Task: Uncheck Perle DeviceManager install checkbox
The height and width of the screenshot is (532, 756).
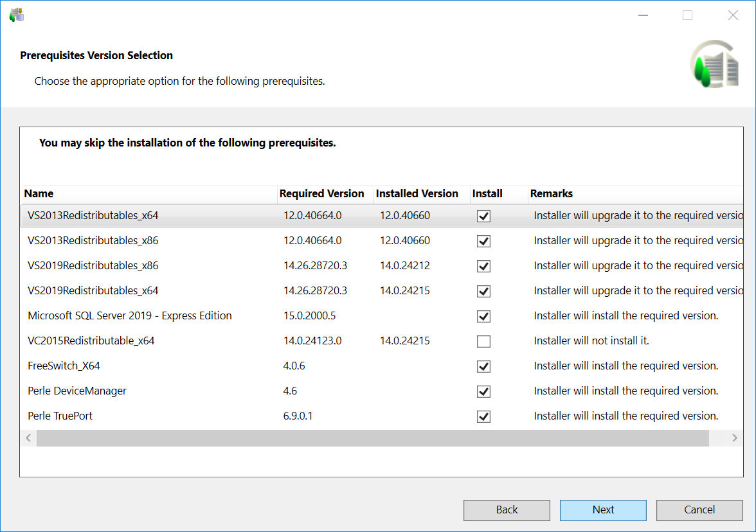Action: (483, 392)
